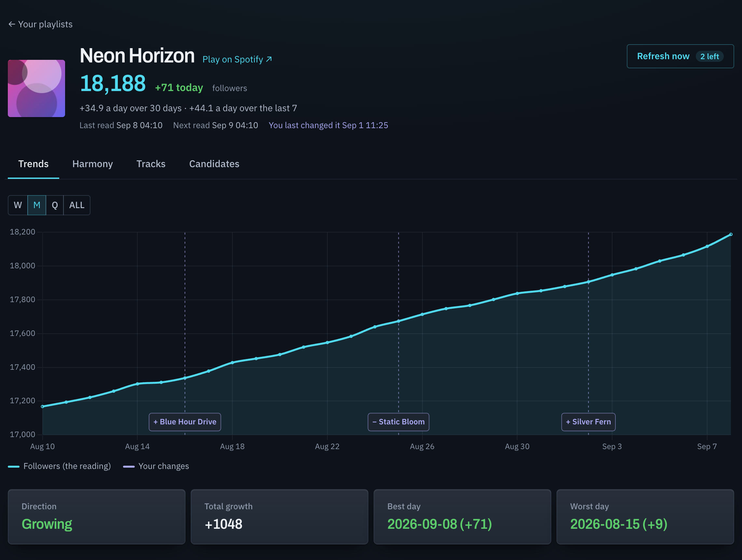Click the 18,188 follower count

(113, 84)
